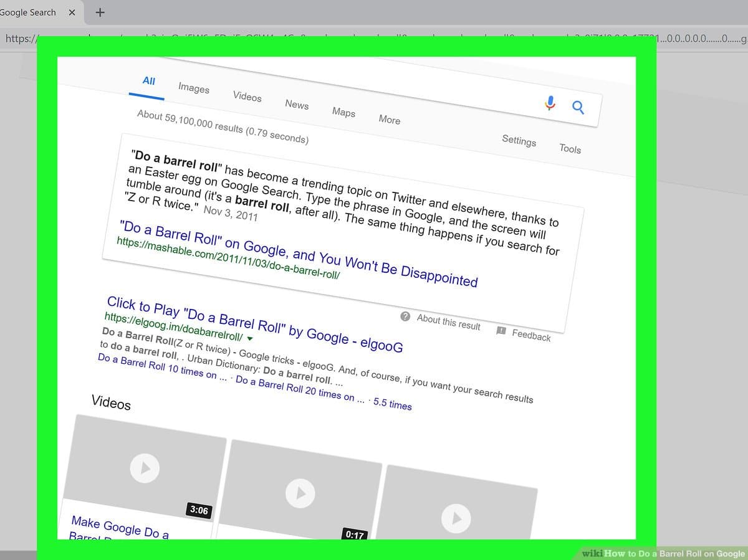
Task: Expand the arrow next to elgoog.im URL
Action: pos(250,339)
